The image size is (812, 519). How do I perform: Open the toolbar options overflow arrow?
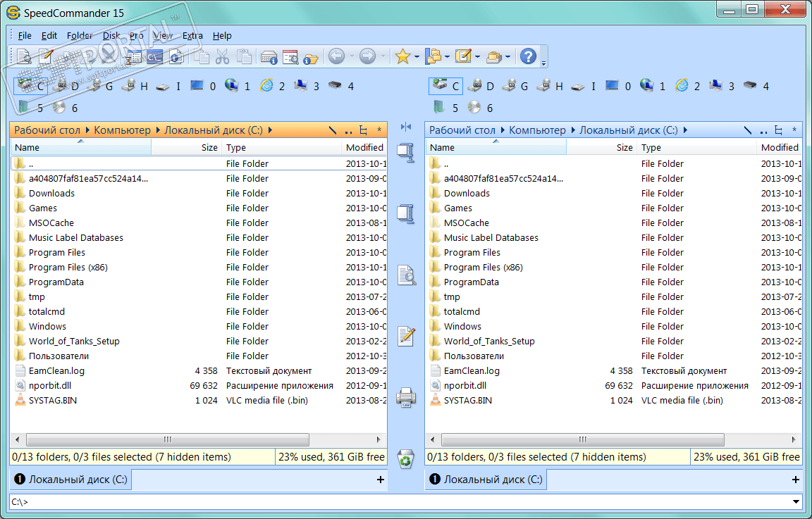click(x=543, y=63)
